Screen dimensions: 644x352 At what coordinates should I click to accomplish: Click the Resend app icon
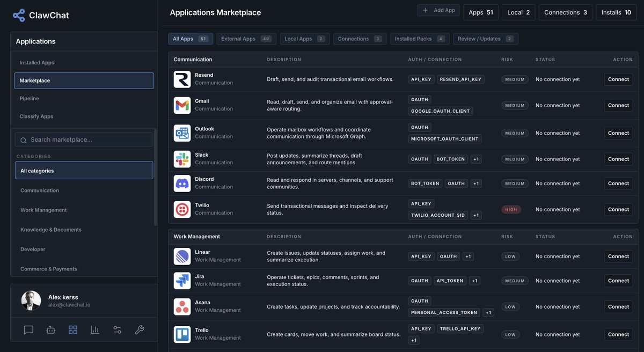click(x=182, y=79)
